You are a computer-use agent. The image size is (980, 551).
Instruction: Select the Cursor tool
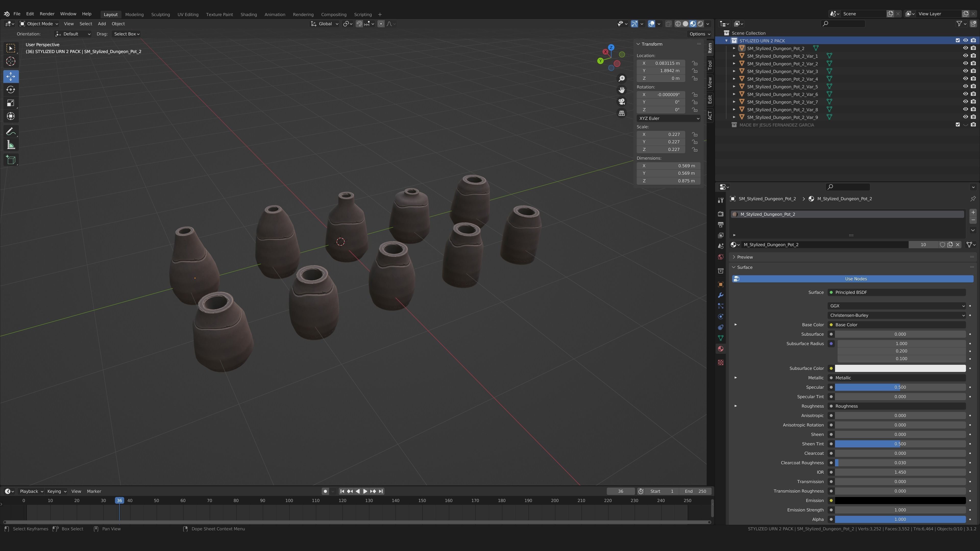coord(11,61)
